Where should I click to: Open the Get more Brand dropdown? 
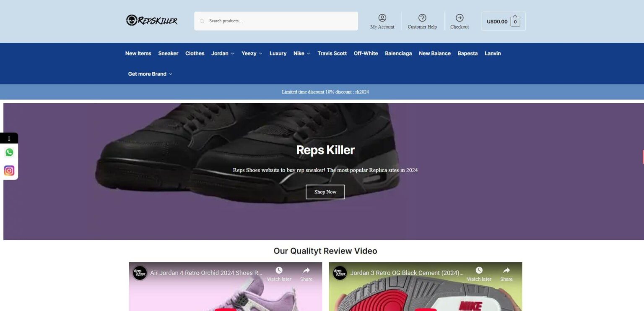tap(150, 73)
